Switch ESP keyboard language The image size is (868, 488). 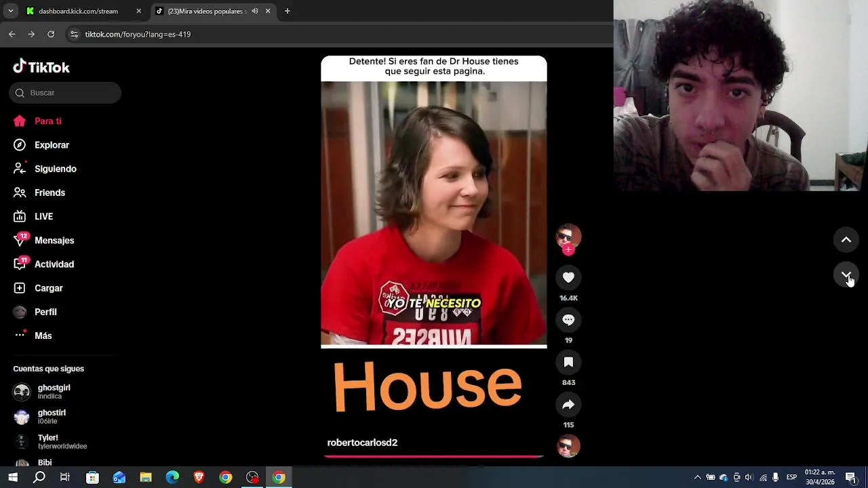[791, 477]
